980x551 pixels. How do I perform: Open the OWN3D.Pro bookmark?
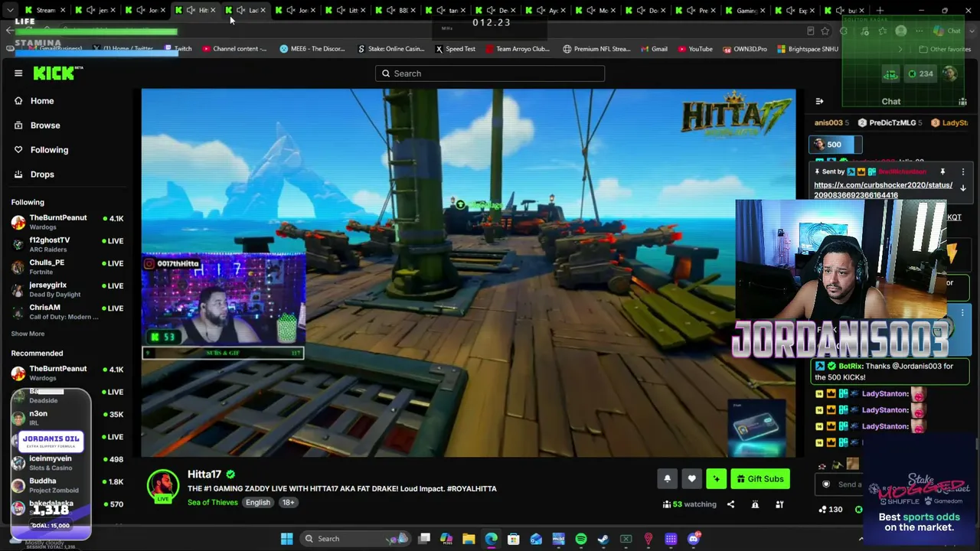point(745,49)
